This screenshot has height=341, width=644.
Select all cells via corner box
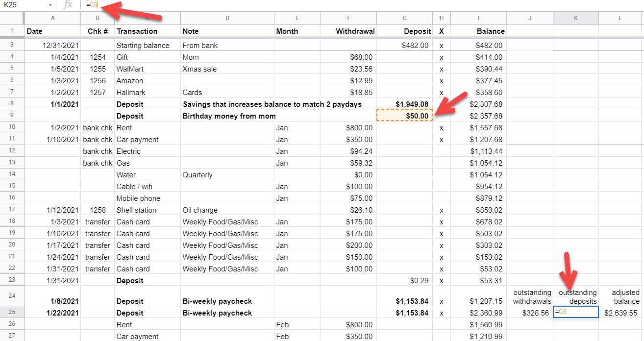point(12,18)
